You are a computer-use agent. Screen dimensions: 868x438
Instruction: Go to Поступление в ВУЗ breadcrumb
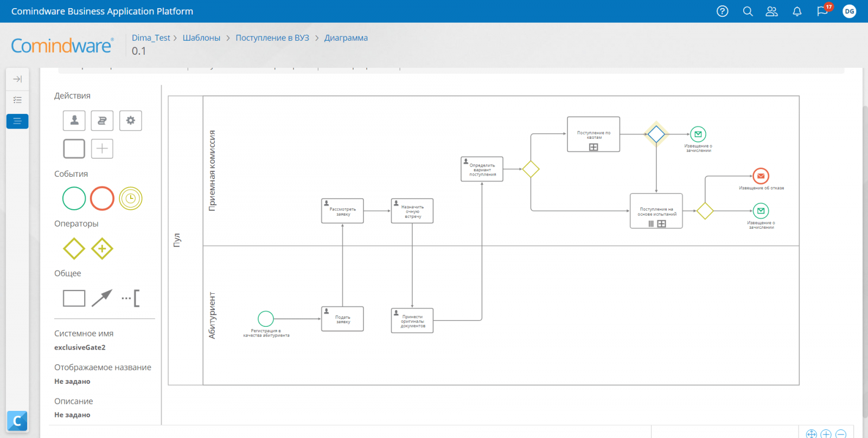(272, 38)
